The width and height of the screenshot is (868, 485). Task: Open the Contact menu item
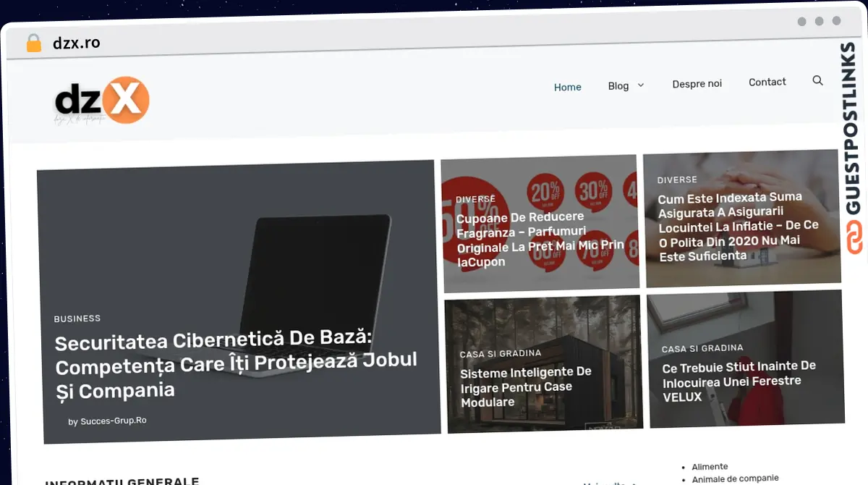point(767,82)
